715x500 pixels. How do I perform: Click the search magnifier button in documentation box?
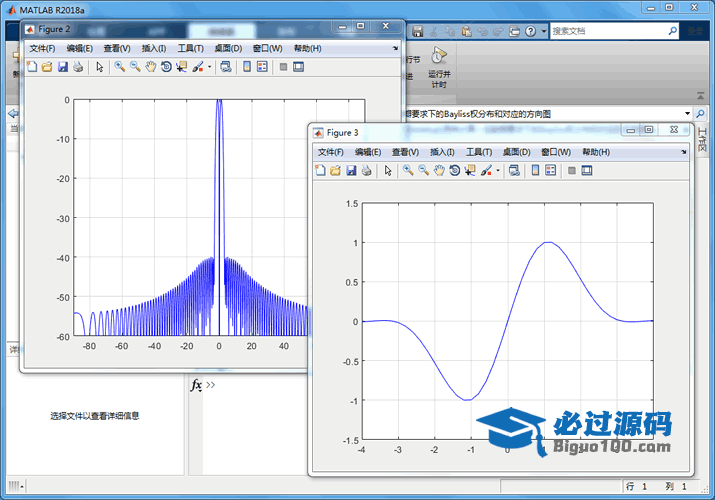673,32
